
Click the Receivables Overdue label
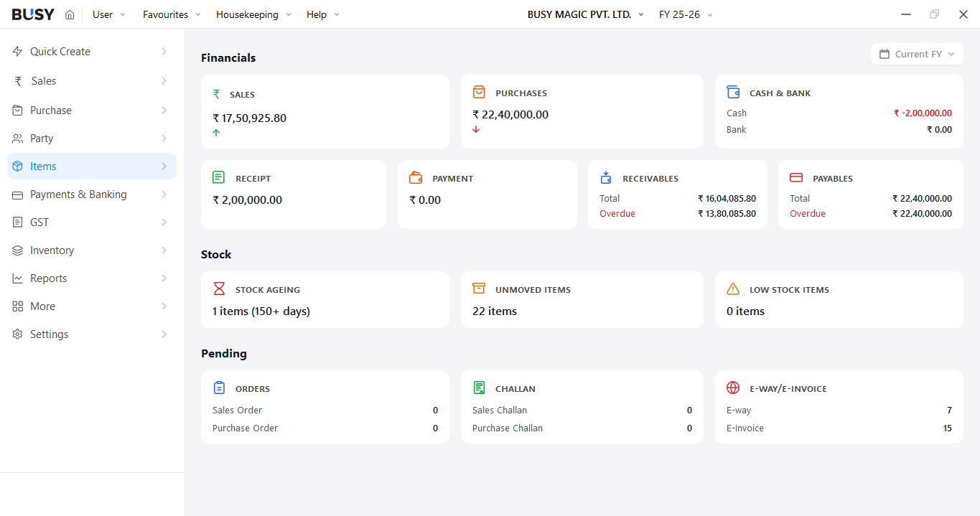point(617,214)
